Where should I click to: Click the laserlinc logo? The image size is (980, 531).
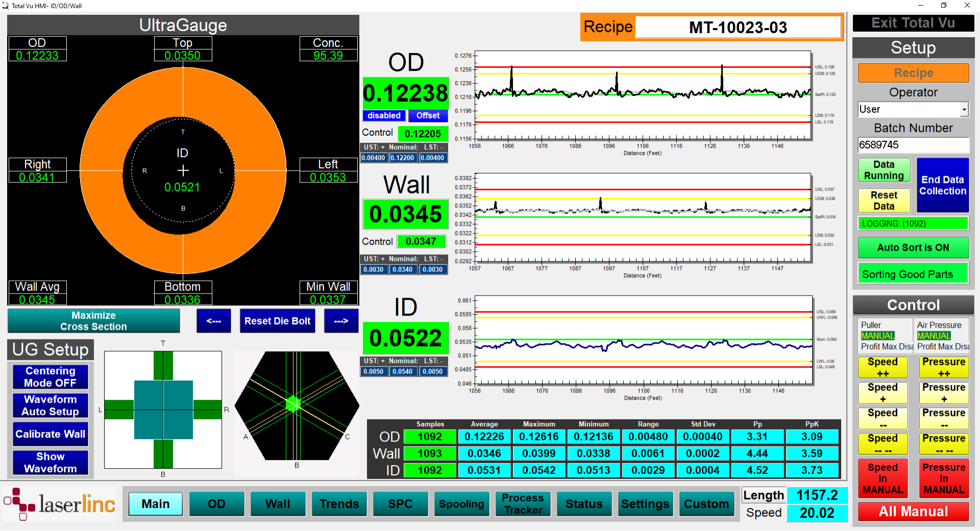coord(60,503)
